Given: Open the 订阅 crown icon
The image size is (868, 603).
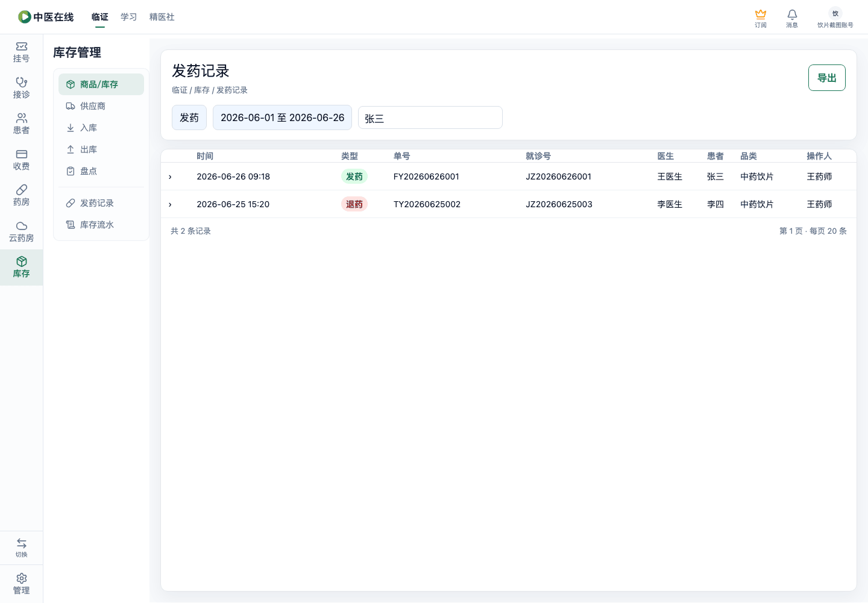Looking at the screenshot, I should click(x=761, y=14).
